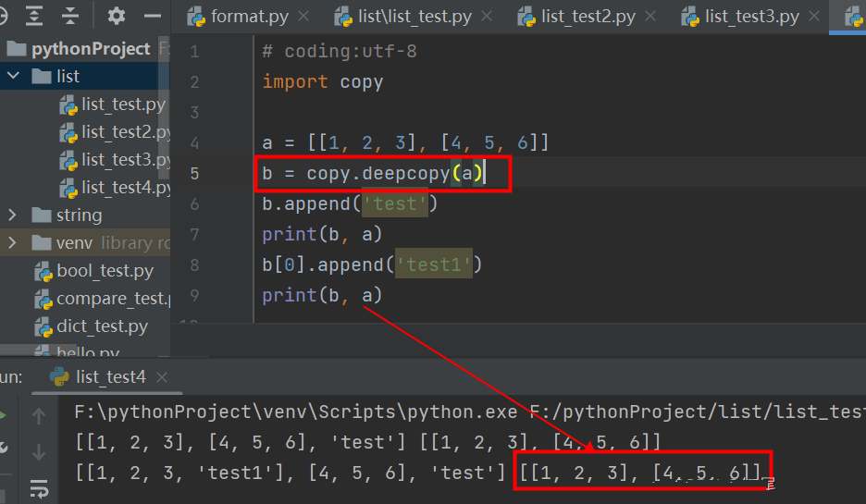Click format.py tab file icon

[x=197, y=18]
